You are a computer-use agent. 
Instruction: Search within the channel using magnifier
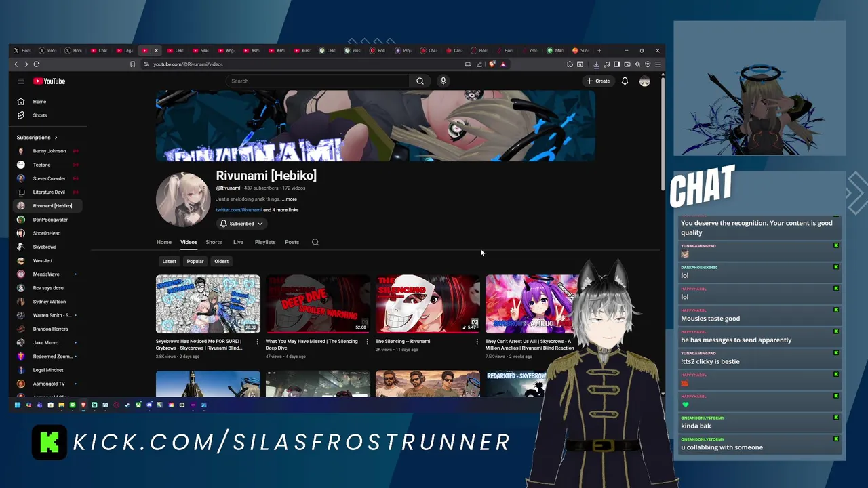tap(315, 242)
